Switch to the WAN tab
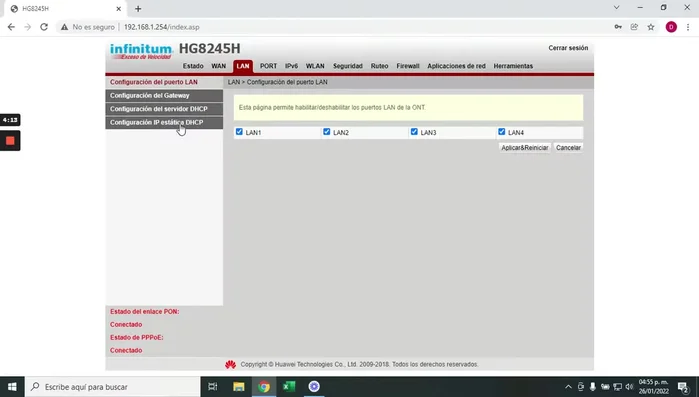The height and width of the screenshot is (397, 699). 218,66
